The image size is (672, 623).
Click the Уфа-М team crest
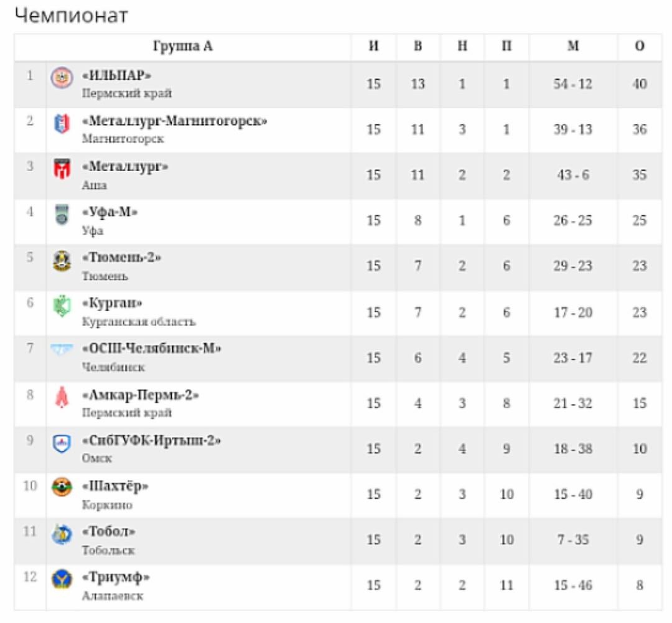click(62, 214)
